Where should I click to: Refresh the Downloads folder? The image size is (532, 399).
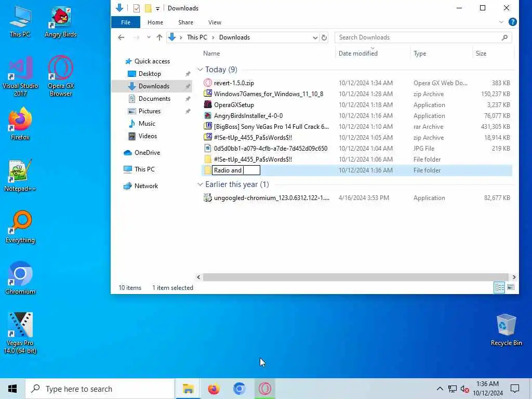(x=324, y=37)
